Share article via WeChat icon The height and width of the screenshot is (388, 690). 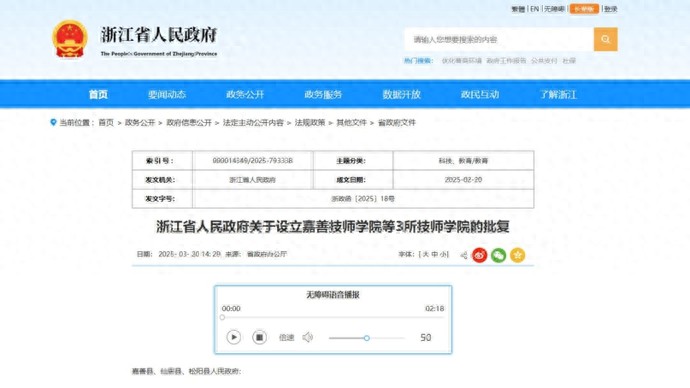click(x=498, y=255)
